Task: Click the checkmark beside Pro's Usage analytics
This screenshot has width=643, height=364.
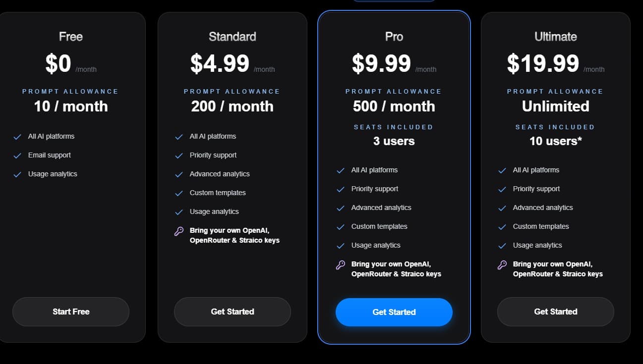Action: 341,245
